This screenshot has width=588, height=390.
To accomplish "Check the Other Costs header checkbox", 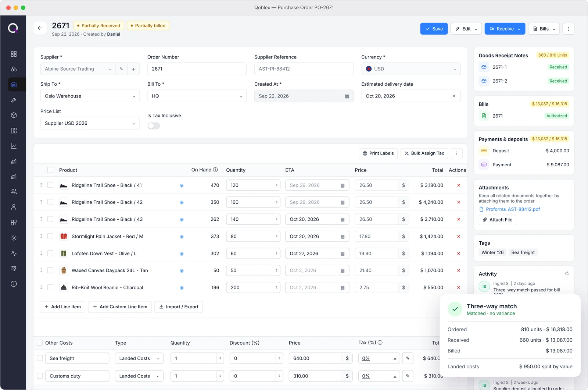I will coord(40,343).
